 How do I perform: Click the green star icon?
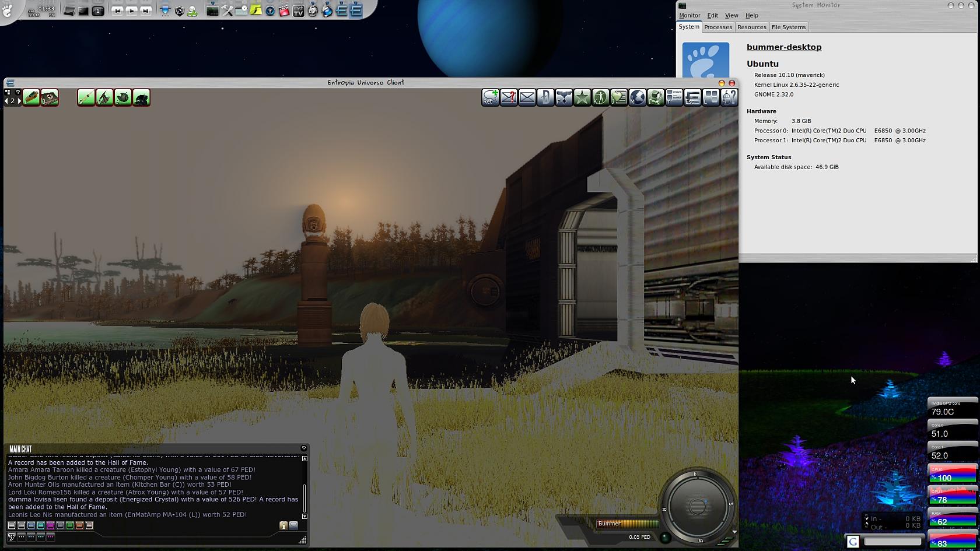582,97
